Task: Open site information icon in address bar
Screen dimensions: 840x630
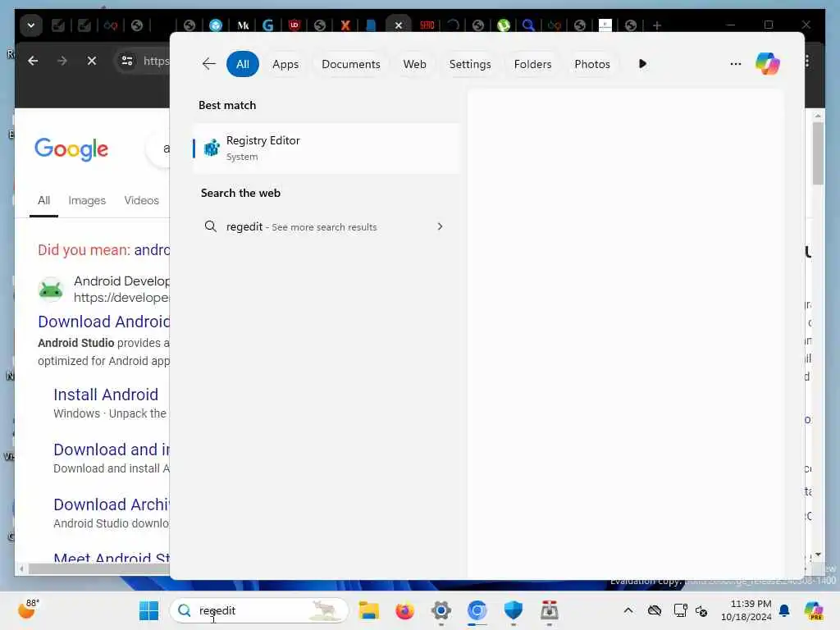Action: tap(127, 61)
